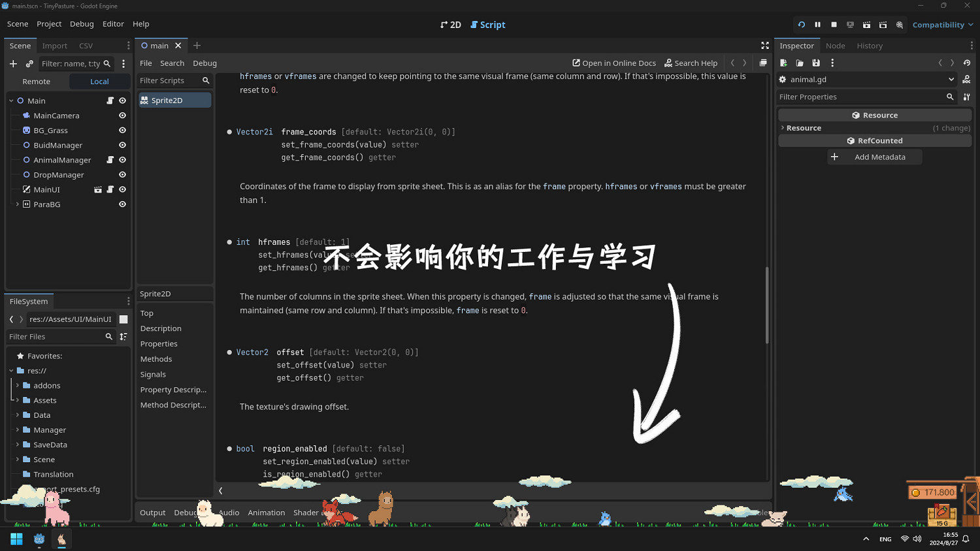Open documentation for animal.gd object
This screenshot has height=551, width=980.
pyautogui.click(x=966, y=80)
